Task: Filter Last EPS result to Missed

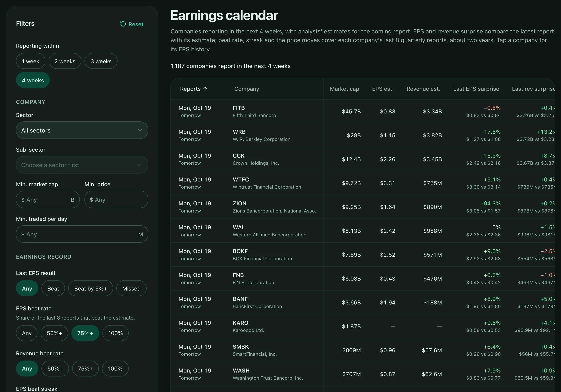Action: pyautogui.click(x=131, y=289)
